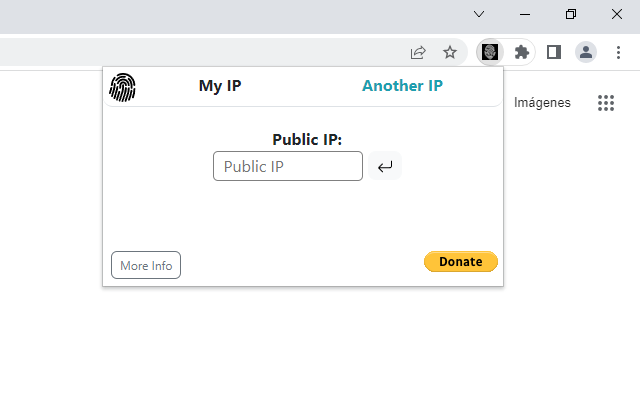640x400 pixels.
Task: Switch to the My IP tab
Action: (220, 86)
